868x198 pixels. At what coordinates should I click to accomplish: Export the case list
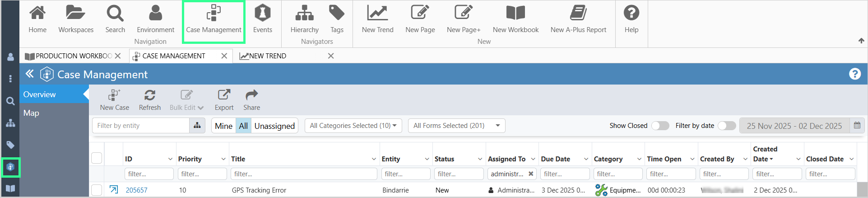tap(224, 100)
